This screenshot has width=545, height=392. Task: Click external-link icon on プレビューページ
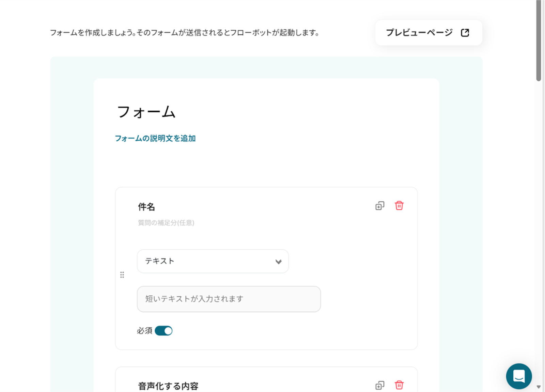pyautogui.click(x=465, y=33)
